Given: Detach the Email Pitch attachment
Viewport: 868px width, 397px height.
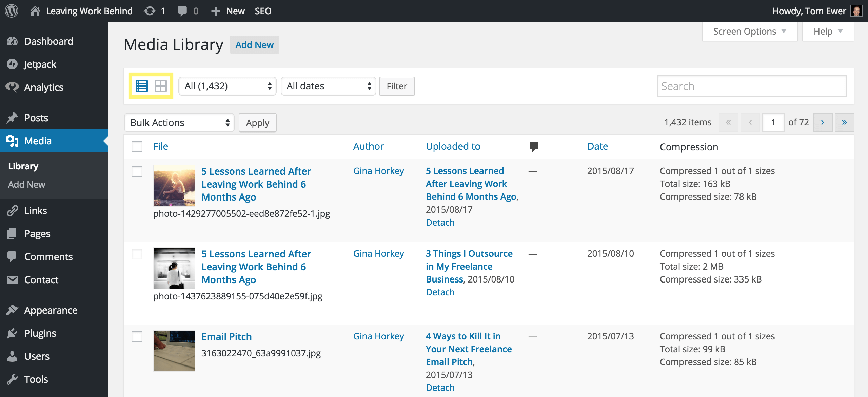Looking at the screenshot, I should click(440, 387).
